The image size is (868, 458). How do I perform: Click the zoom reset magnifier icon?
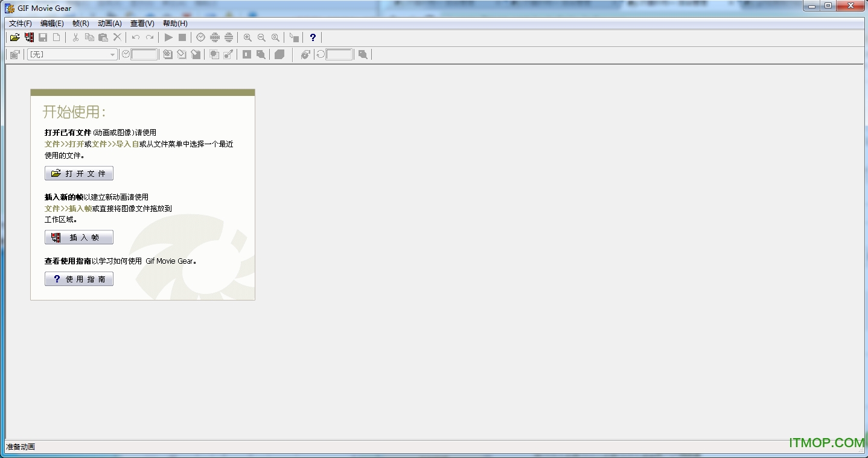pyautogui.click(x=275, y=37)
